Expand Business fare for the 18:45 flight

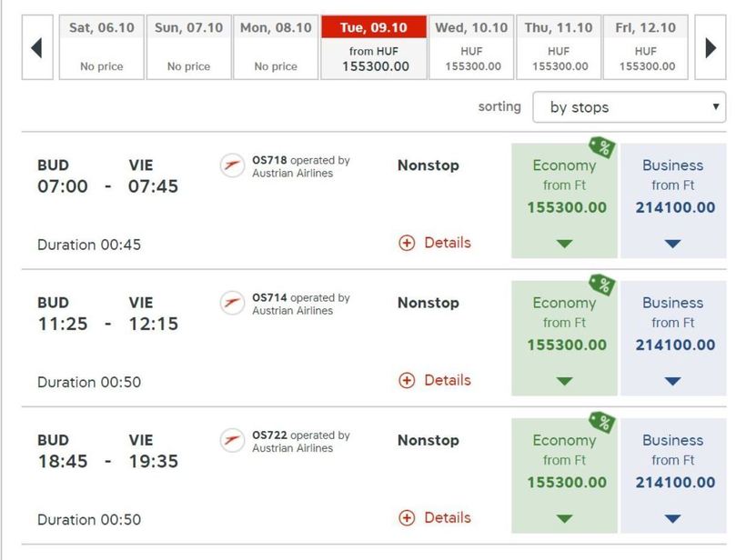(672, 519)
